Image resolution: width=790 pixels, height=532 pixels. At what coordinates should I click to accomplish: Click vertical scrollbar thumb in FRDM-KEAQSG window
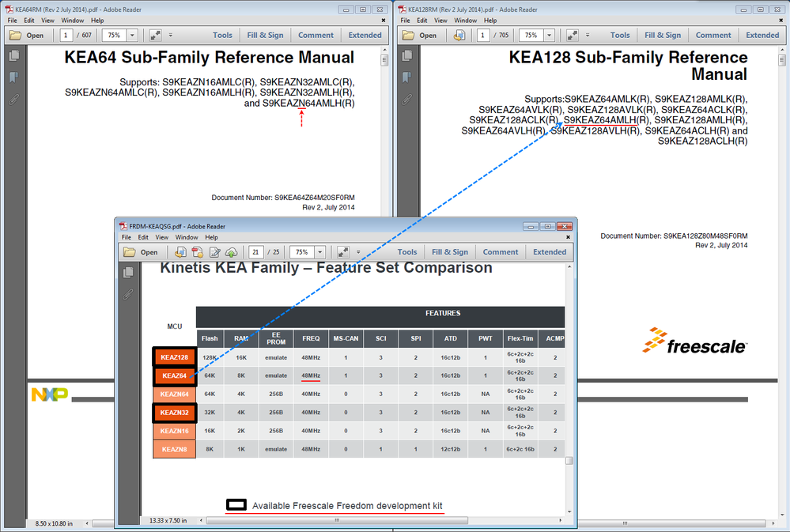pos(569,461)
